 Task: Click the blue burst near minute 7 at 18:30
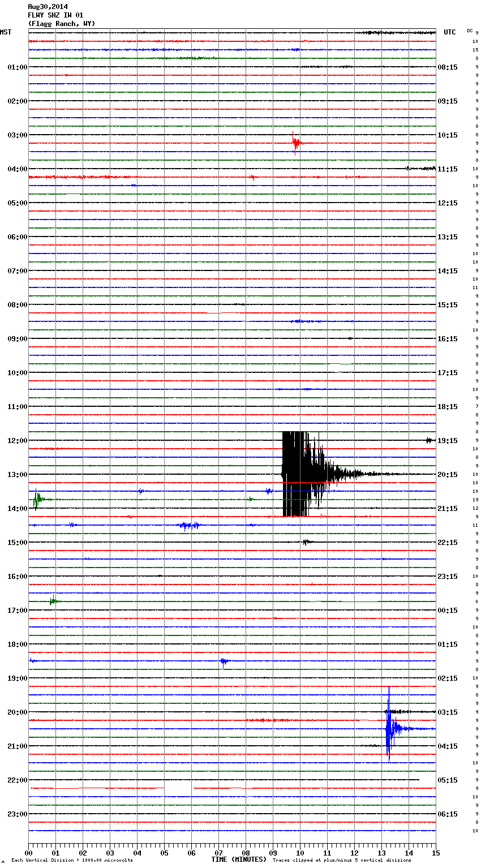225,661
